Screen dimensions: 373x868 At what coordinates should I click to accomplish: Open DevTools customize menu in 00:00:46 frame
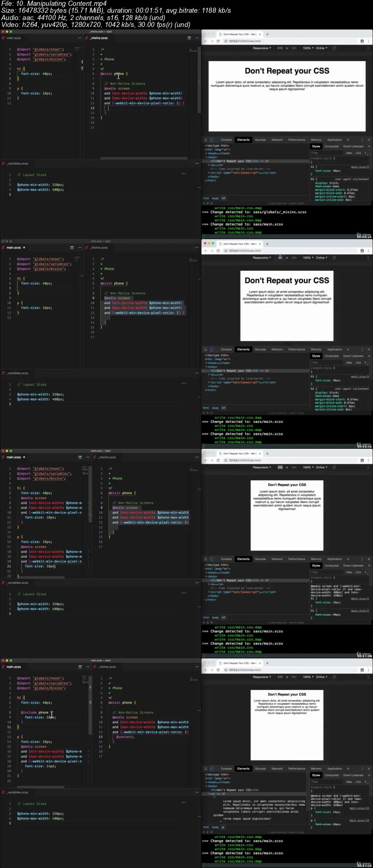(362, 349)
